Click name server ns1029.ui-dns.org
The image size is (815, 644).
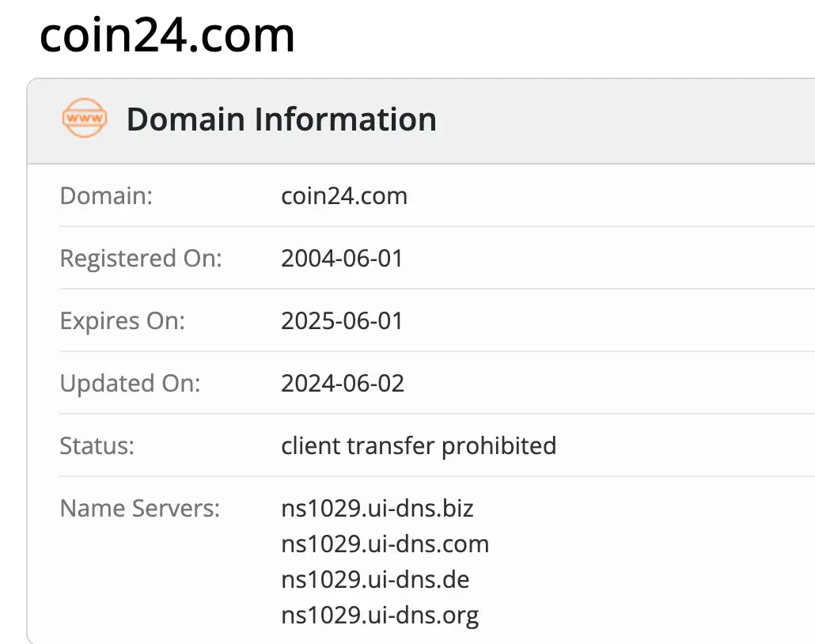click(380, 615)
